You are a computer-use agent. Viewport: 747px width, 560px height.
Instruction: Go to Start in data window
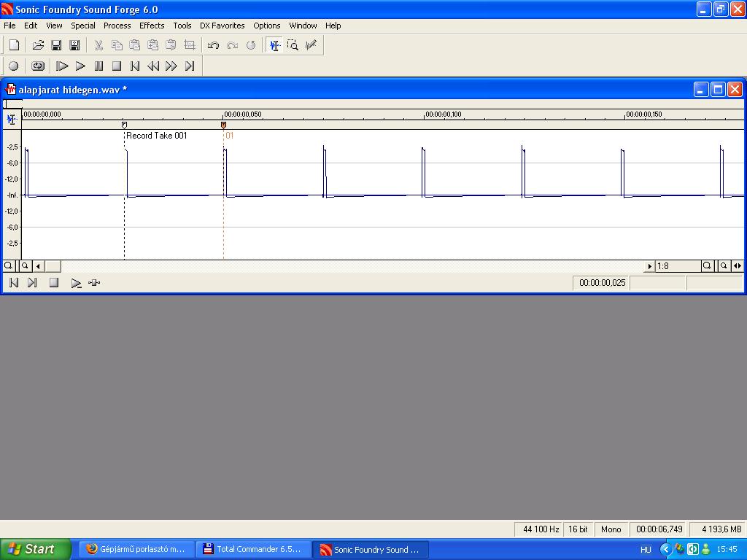pyautogui.click(x=14, y=283)
